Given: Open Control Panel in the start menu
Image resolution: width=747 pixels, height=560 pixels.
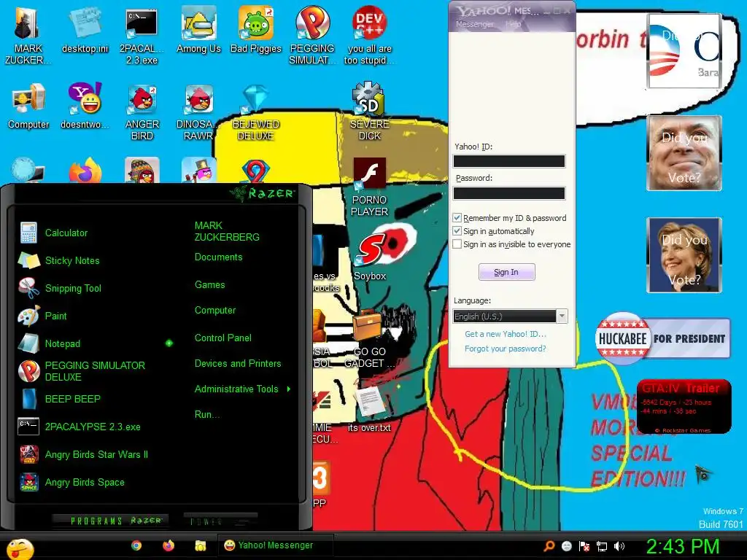Looking at the screenshot, I should tap(223, 338).
